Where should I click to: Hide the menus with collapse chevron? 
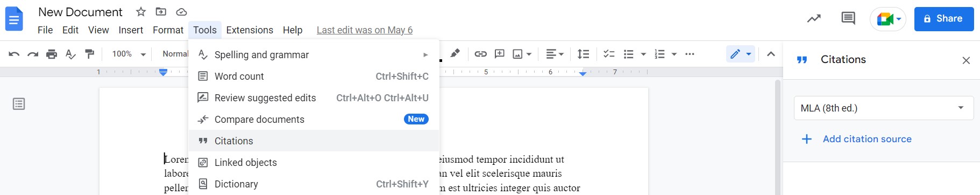click(771, 54)
